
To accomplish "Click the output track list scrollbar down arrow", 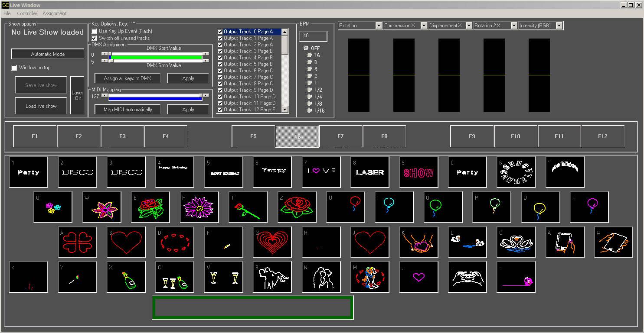I will click(x=285, y=109).
